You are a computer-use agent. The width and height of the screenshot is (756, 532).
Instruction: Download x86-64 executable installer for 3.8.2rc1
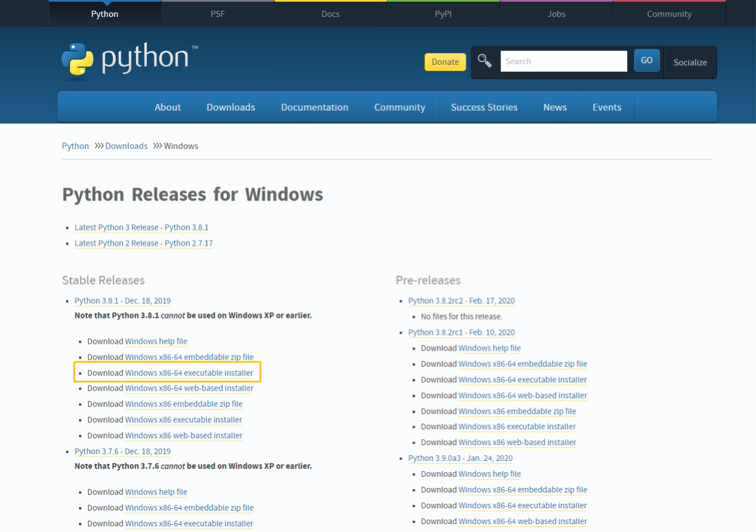point(523,380)
